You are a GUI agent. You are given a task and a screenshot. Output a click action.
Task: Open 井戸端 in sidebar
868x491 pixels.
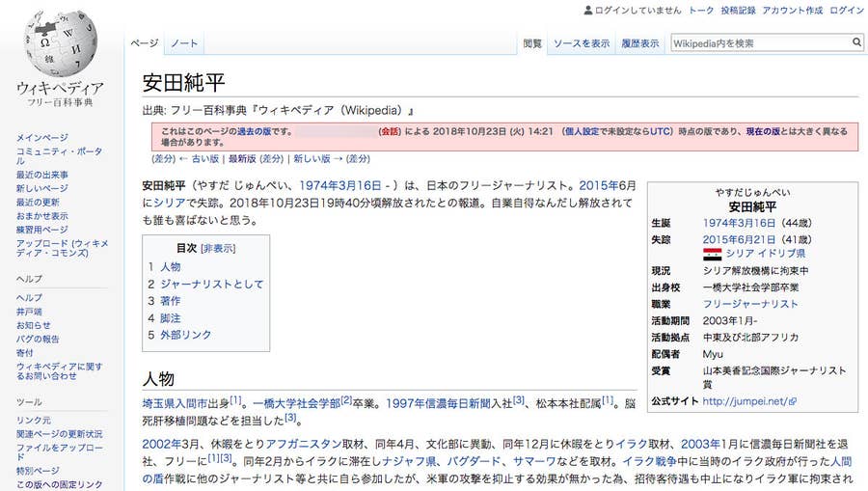[29, 312]
